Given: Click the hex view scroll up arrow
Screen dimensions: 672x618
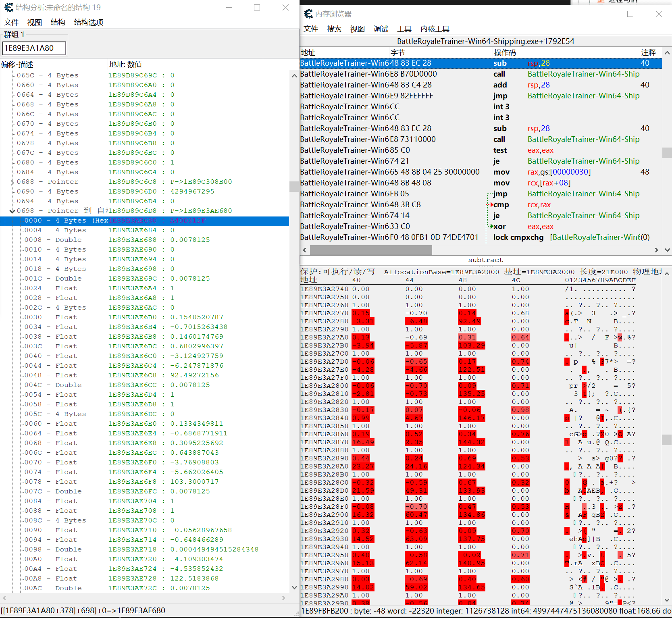Looking at the screenshot, I should point(667,274).
